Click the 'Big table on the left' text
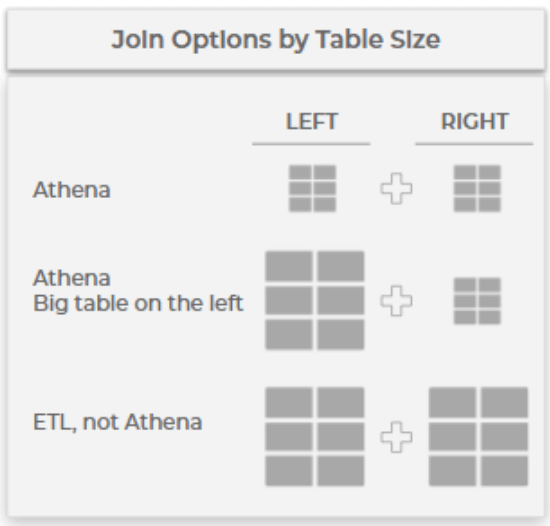Screen dimensions: 550x526 tap(138, 303)
